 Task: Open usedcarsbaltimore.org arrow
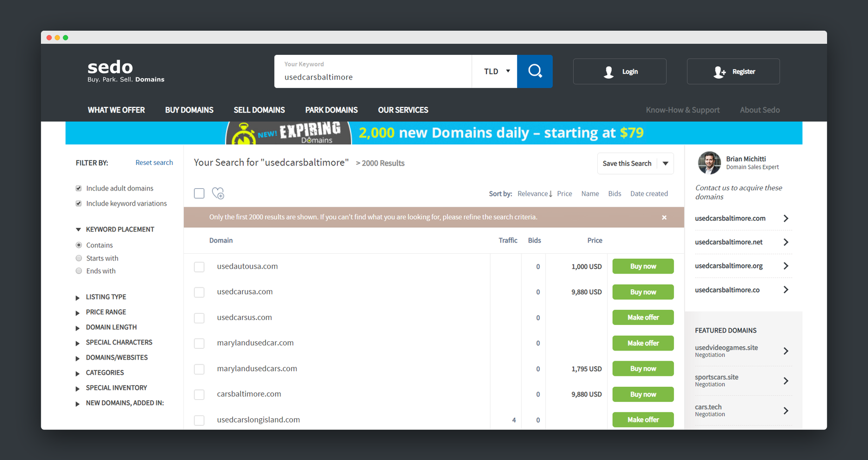[x=786, y=266]
